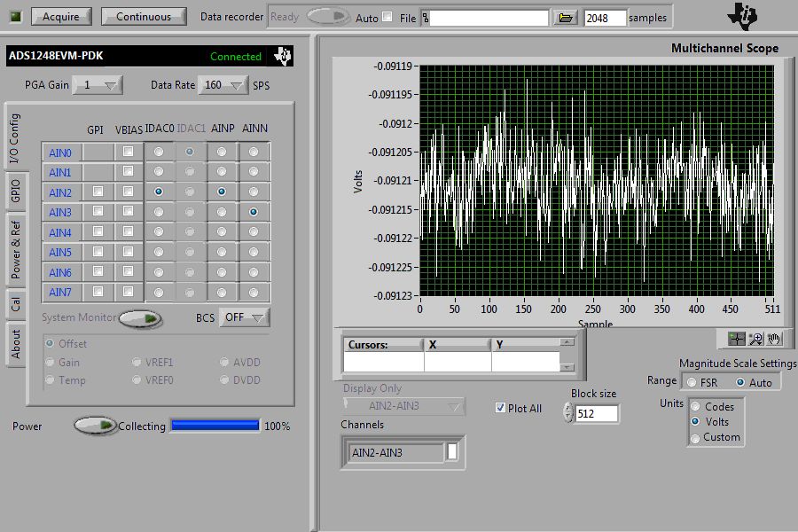Switch to the GPIO tab
Screen dimensions: 798x532
click(15, 191)
